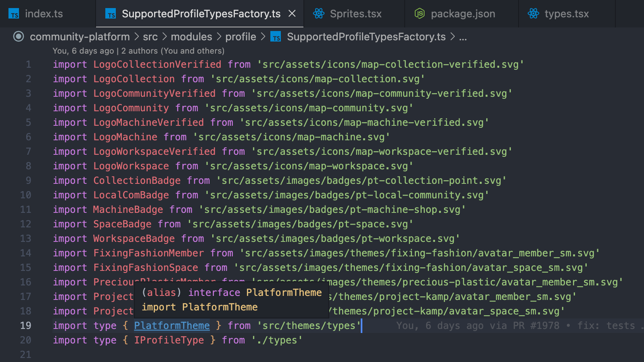
Task: Close the SupportedProfileTypesFactory.ts tab
Action: [292, 14]
